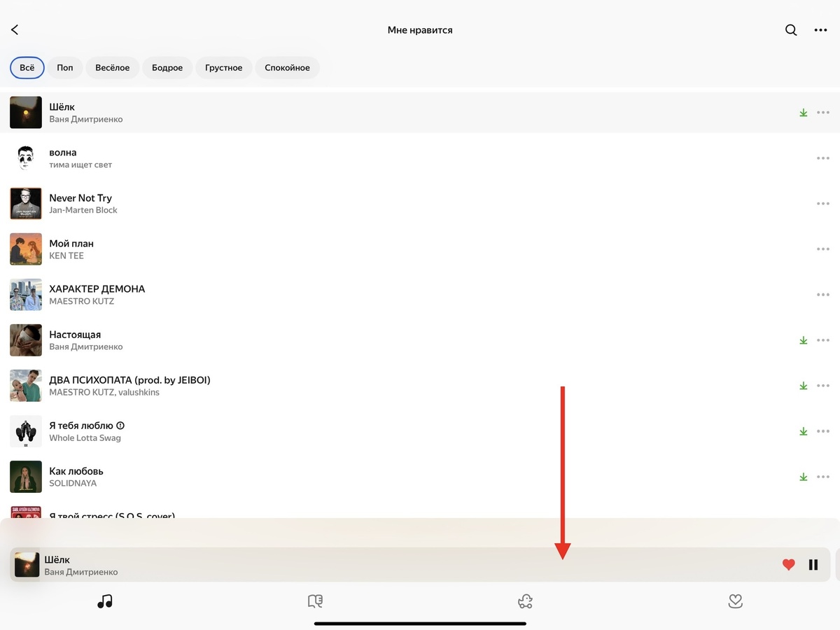
Task: Select the track title волна
Action: tap(63, 153)
